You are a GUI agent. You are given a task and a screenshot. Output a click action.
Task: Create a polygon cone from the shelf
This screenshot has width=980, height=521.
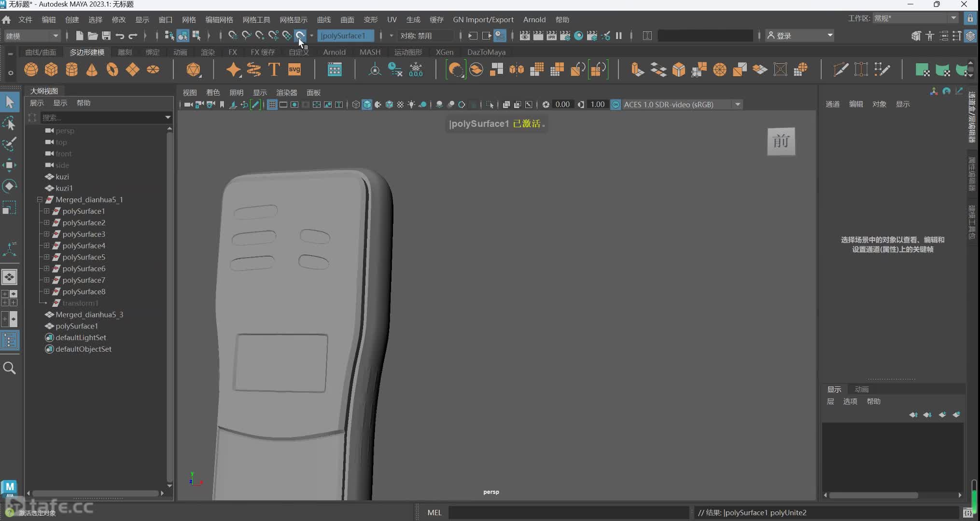pos(92,69)
